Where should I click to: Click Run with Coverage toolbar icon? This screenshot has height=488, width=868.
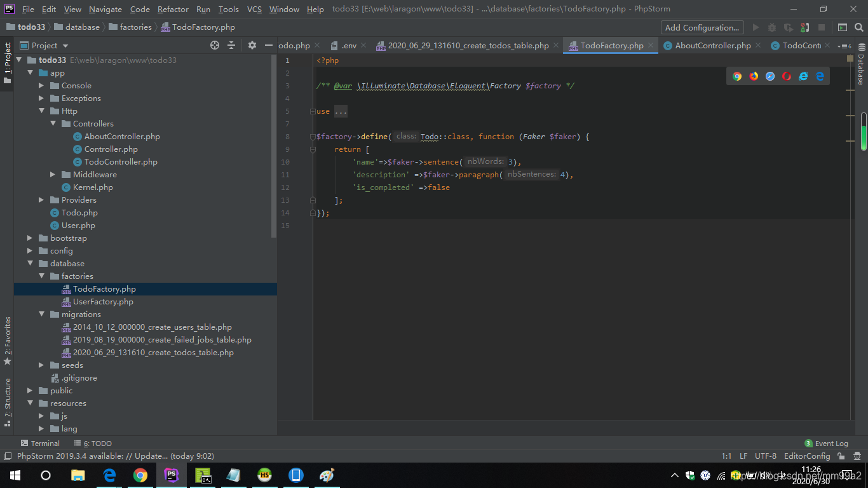coord(789,27)
